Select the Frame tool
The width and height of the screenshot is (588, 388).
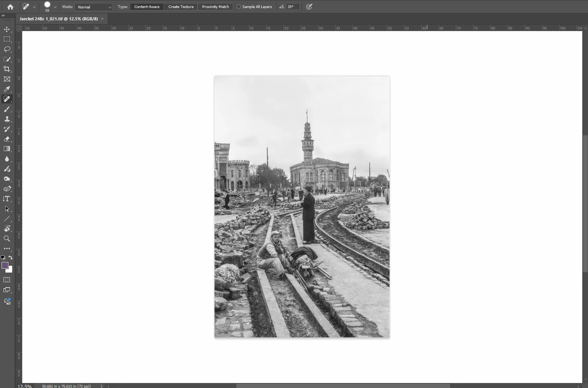point(7,79)
